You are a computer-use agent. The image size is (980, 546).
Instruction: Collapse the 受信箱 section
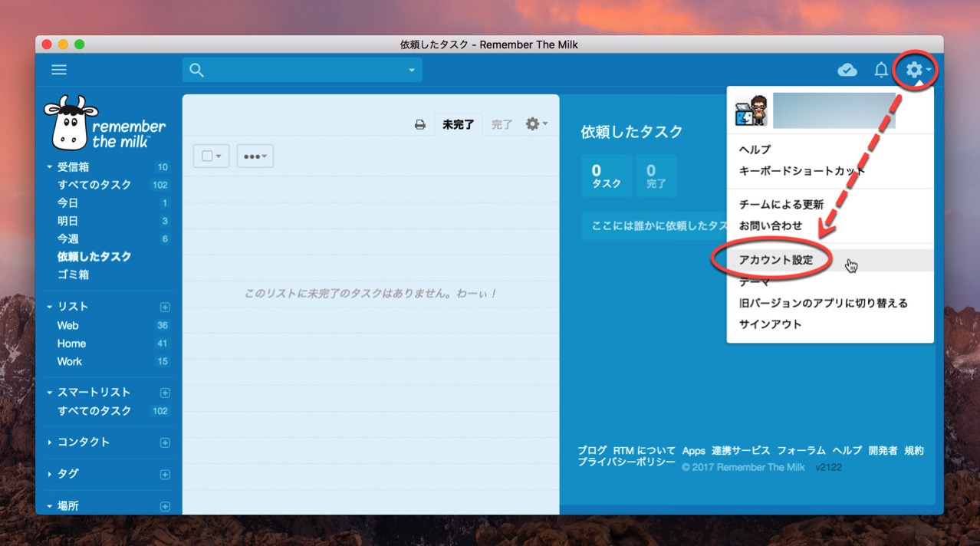[50, 166]
